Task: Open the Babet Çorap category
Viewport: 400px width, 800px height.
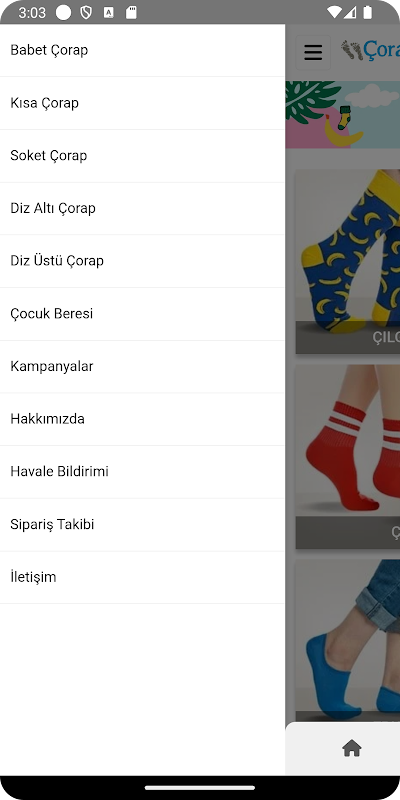Action: point(142,50)
